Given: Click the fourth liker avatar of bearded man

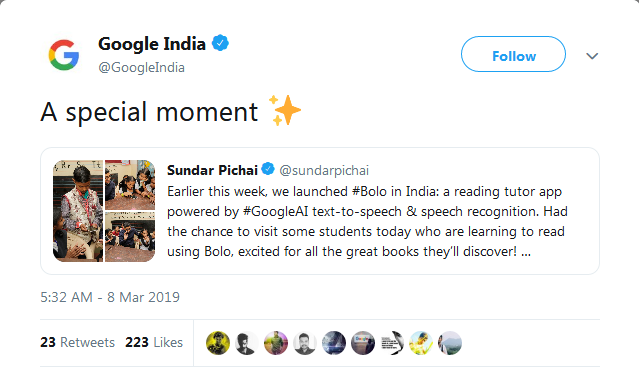Looking at the screenshot, I should [305, 343].
